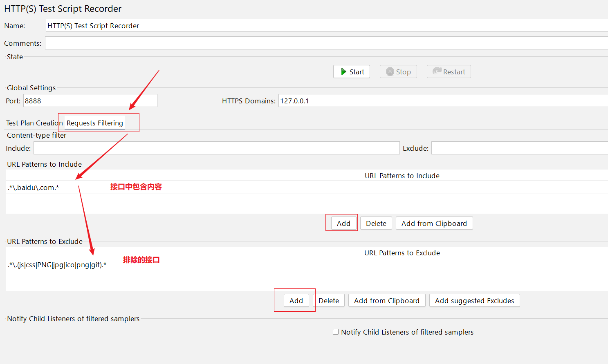Select the Requests Filtering tab
The image size is (608, 364).
click(x=95, y=123)
